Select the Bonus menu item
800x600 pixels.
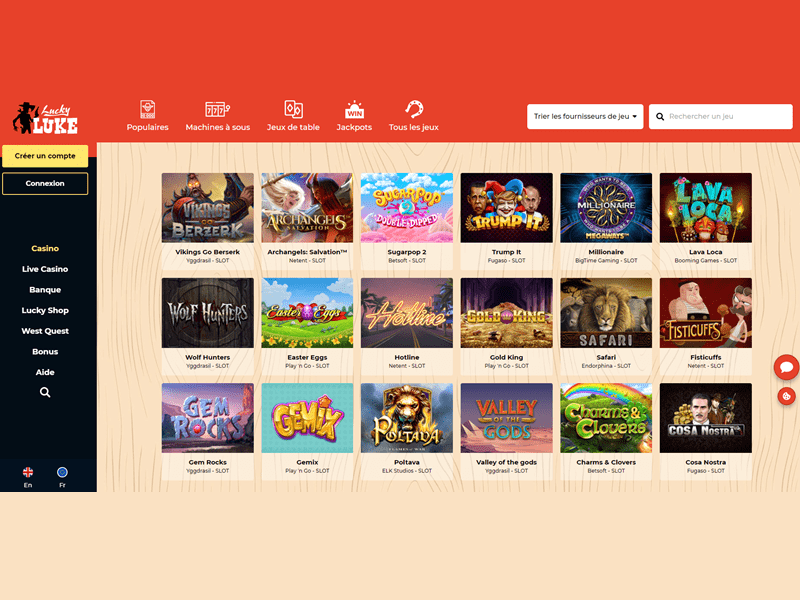click(45, 352)
